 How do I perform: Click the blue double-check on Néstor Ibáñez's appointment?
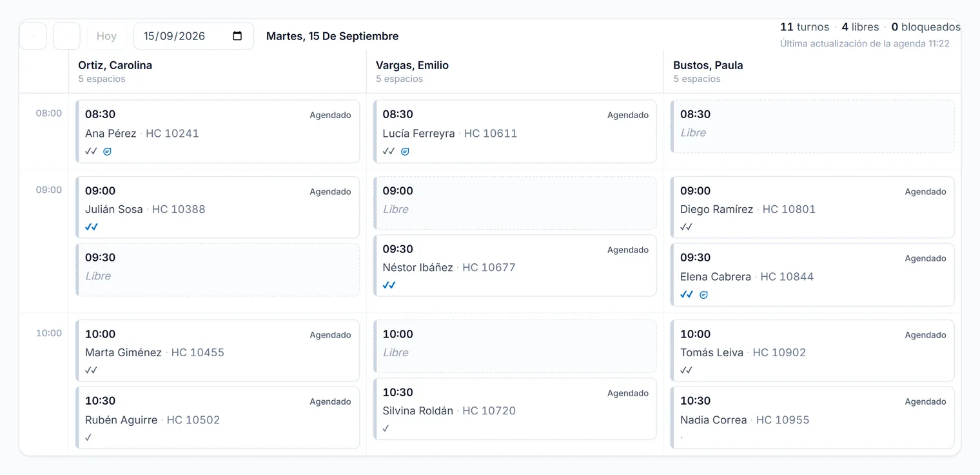(x=389, y=285)
